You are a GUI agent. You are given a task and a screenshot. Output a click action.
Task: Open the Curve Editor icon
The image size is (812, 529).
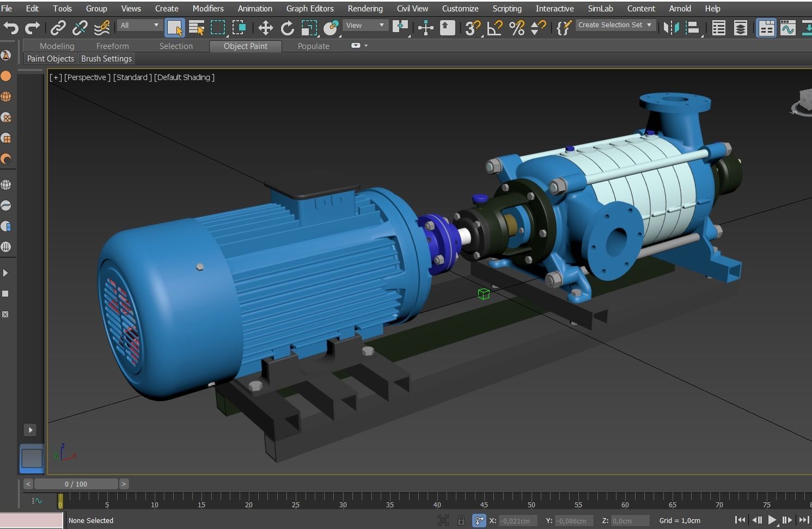[x=789, y=28]
